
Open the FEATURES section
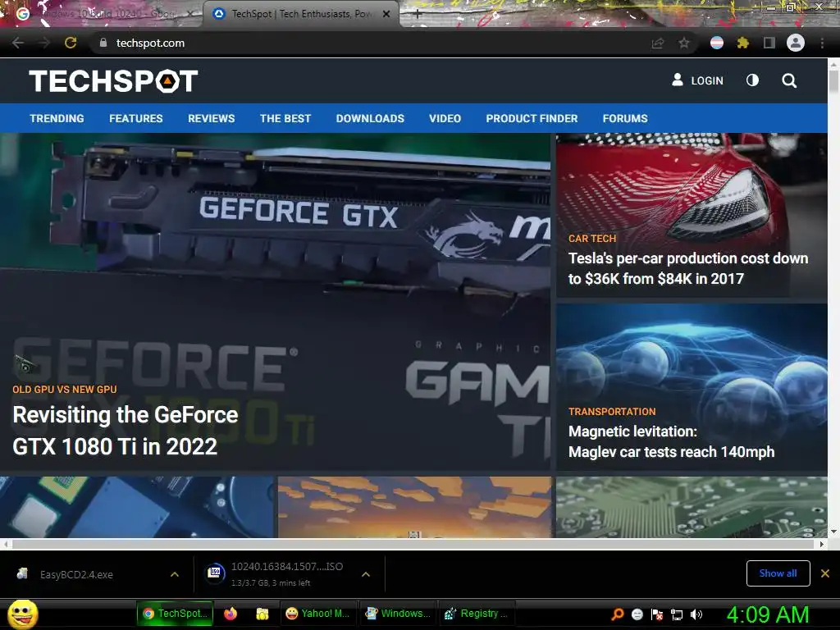coord(136,118)
